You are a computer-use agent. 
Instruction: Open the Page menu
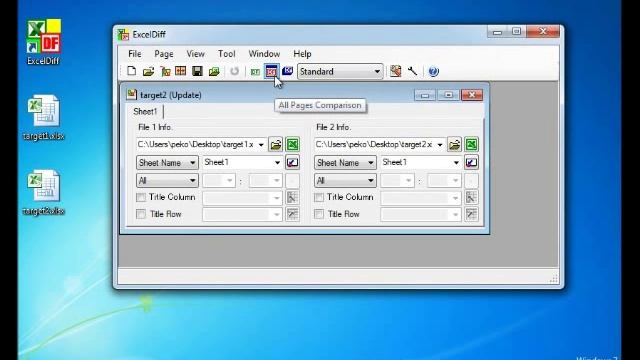tap(164, 54)
